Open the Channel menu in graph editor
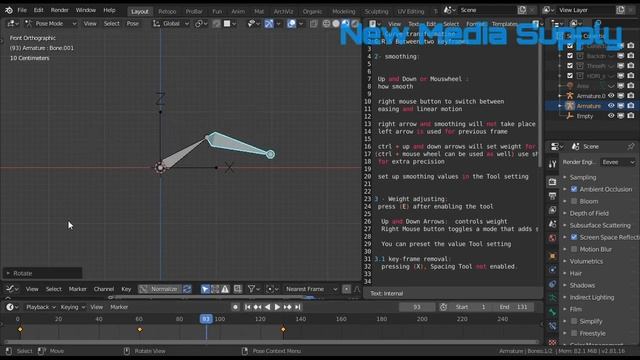The image size is (640, 360). click(x=104, y=289)
